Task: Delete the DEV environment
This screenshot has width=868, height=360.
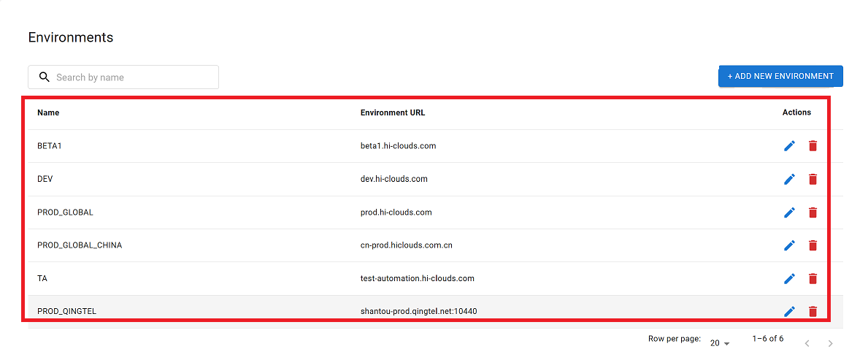Action: pos(813,179)
